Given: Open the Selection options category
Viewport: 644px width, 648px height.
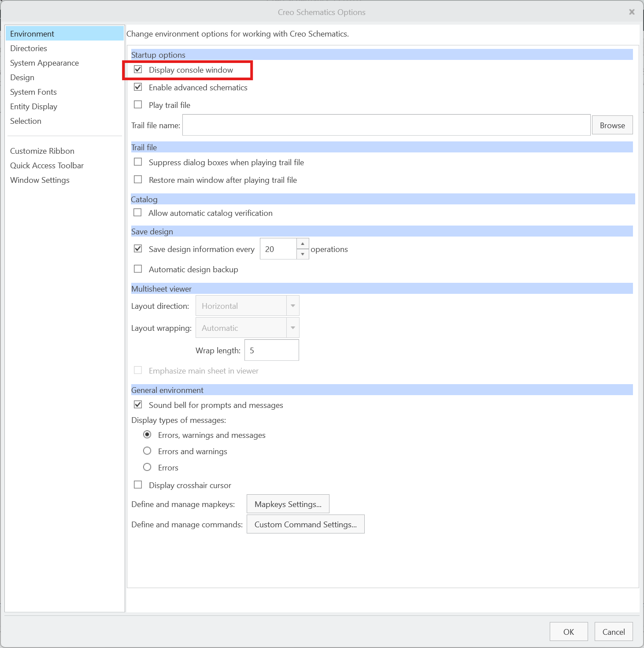Looking at the screenshot, I should (65, 121).
